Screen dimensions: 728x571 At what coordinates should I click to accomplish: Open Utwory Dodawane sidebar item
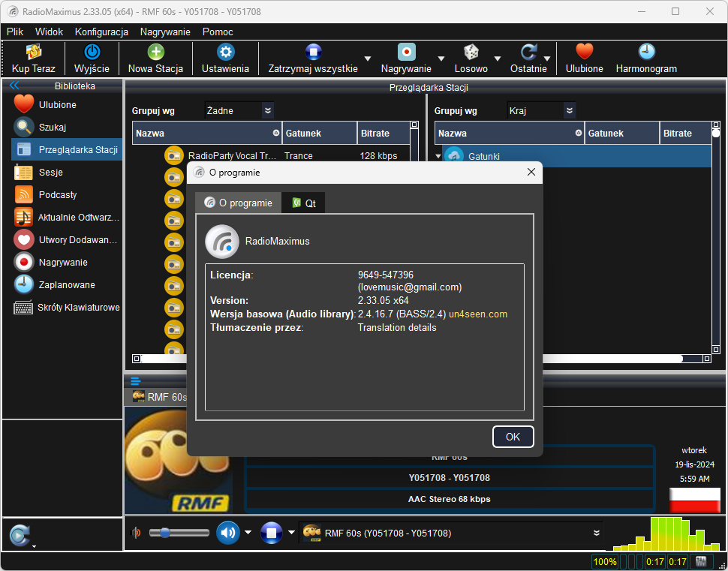coord(67,239)
